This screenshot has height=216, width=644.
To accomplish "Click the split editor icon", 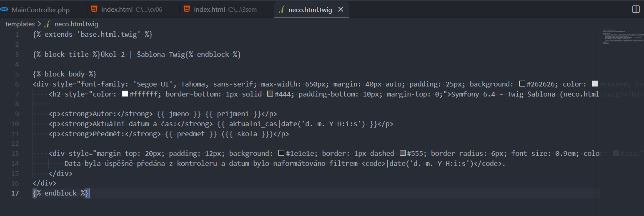I will 636,9.
